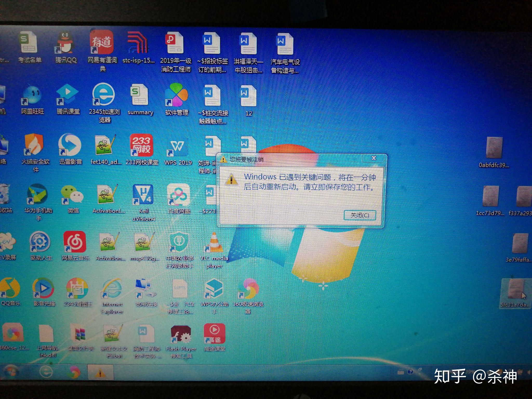Screen dimensions: 532x399
Task: Select the fet140_ad file icon
Action: pos(106,150)
